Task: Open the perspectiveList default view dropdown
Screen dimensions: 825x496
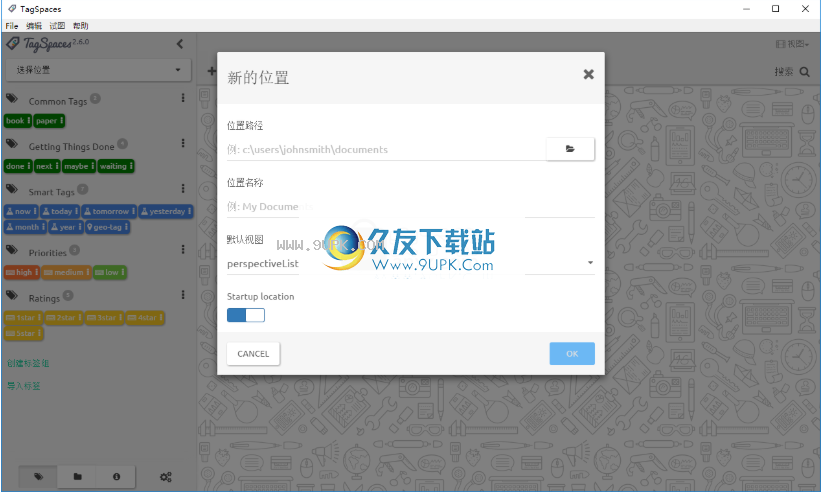Action: coord(410,264)
